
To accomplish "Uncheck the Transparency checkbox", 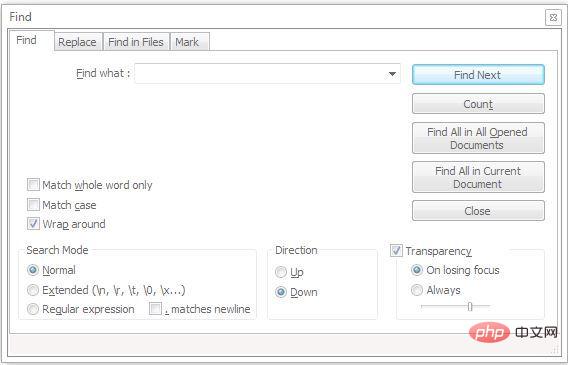I will tap(396, 251).
